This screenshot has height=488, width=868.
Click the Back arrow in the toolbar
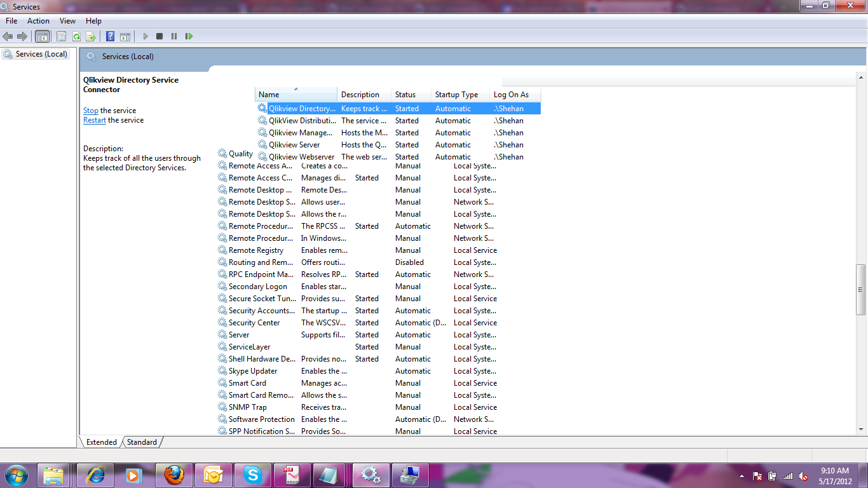8,37
